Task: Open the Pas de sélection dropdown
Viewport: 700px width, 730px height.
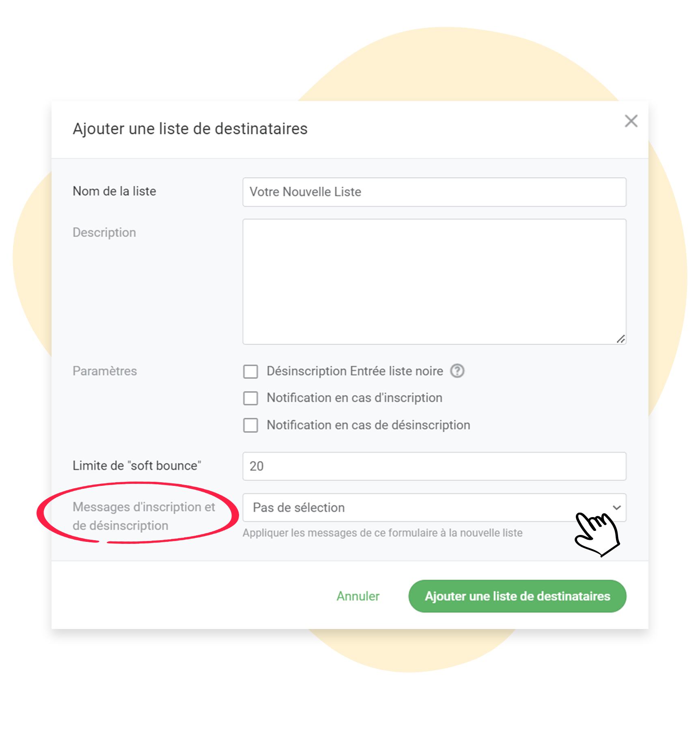Action: tap(434, 507)
